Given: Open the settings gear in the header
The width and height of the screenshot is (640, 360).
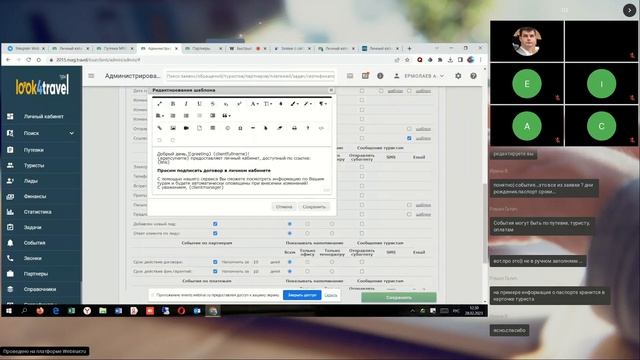Looking at the screenshot, I should pos(458,76).
